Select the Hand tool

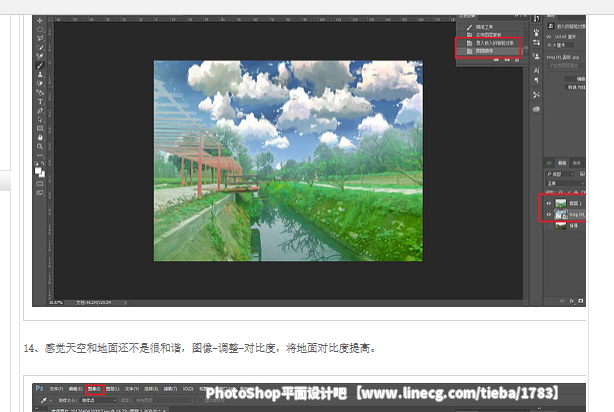pos(40,137)
